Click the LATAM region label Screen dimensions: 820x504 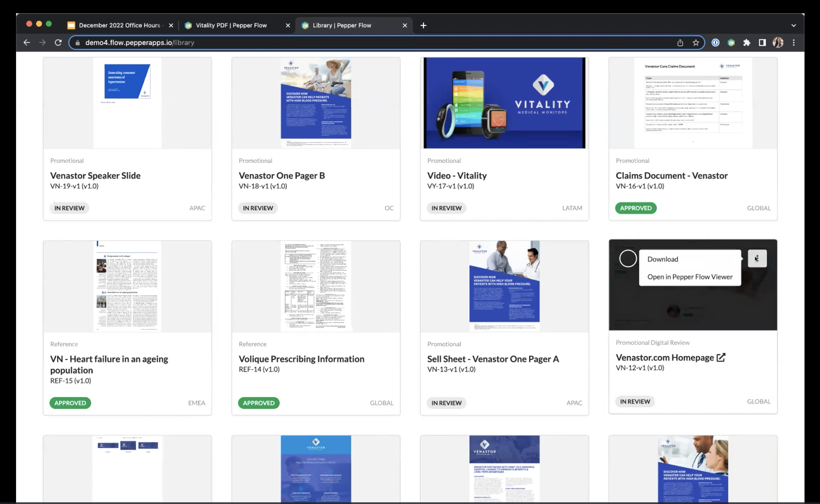(x=572, y=208)
